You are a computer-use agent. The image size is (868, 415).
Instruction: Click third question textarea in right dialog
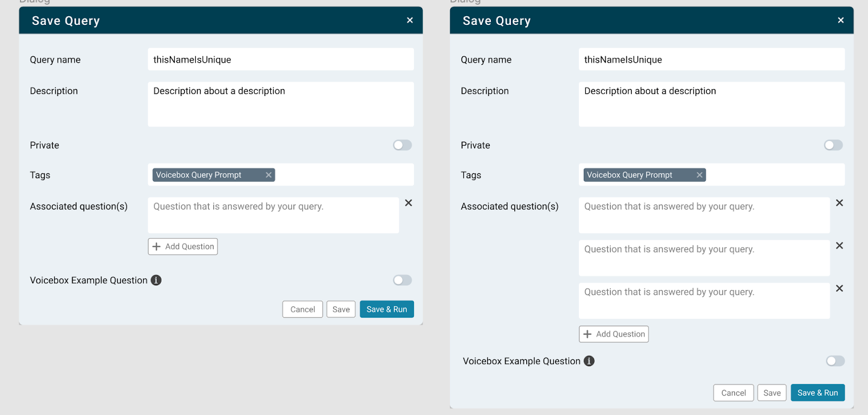(704, 301)
